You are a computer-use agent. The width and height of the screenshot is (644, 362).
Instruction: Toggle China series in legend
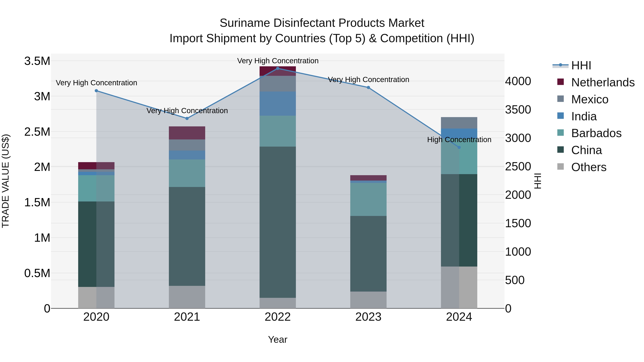coord(579,150)
